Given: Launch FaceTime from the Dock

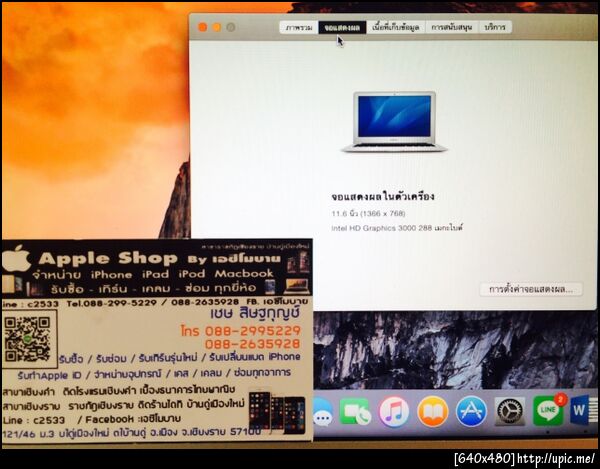Looking at the screenshot, I should pyautogui.click(x=355, y=412).
